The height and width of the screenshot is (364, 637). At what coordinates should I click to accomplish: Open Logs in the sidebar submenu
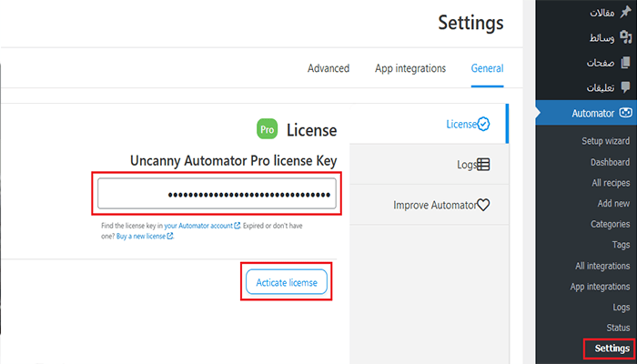point(622,308)
